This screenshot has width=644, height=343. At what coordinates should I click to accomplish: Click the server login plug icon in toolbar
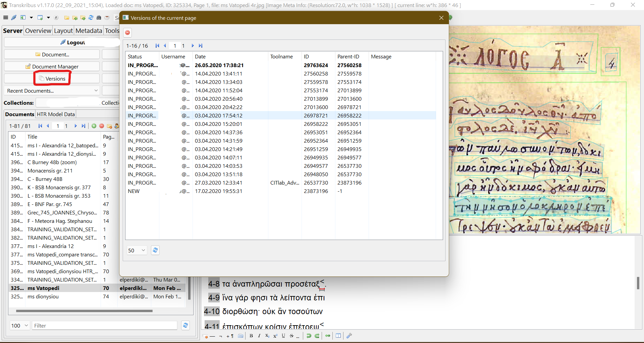(x=14, y=17)
